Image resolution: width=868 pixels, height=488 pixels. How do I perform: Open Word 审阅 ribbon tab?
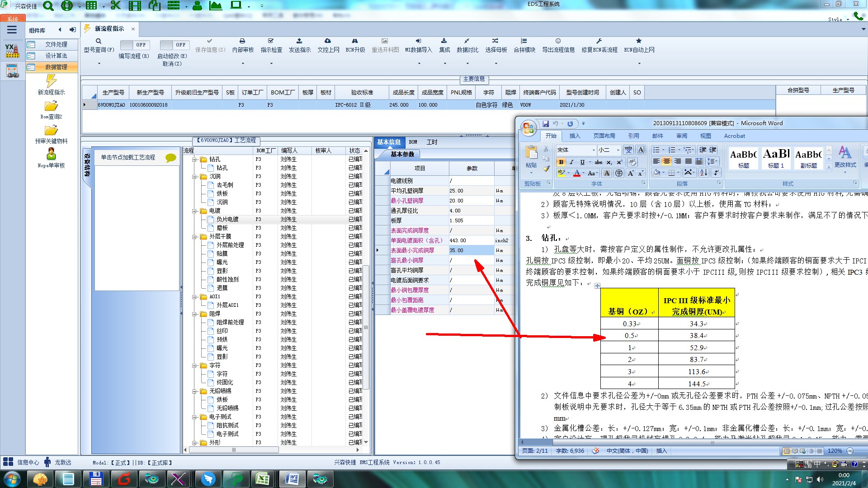[681, 136]
